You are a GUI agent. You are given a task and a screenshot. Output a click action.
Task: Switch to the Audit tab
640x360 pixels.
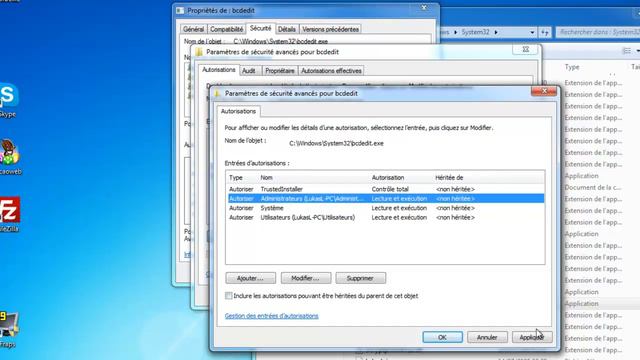coord(249,71)
